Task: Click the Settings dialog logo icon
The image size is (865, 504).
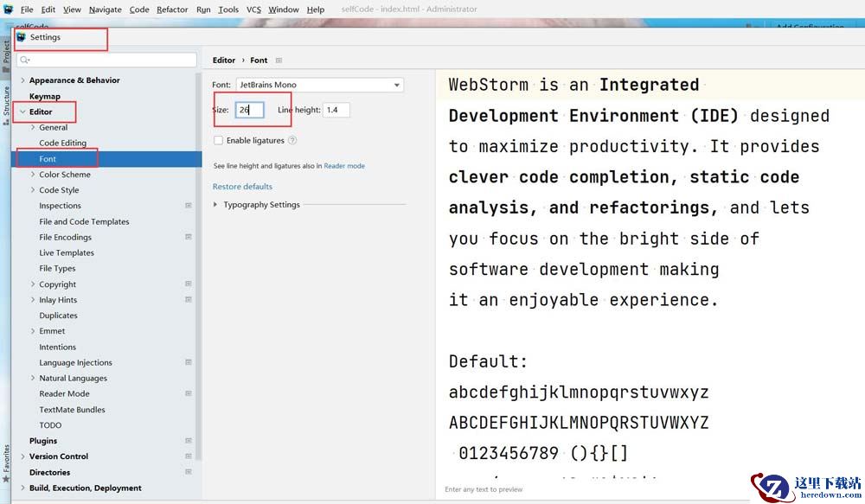Action: [x=21, y=37]
